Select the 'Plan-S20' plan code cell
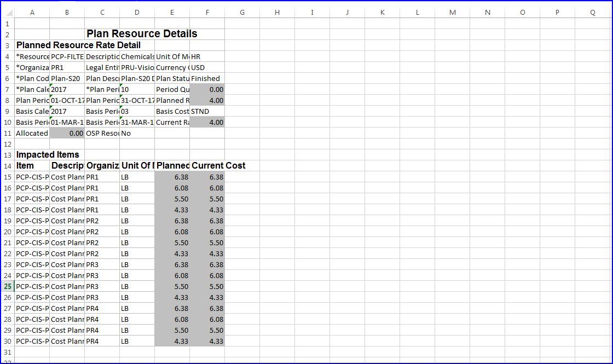 [67, 78]
